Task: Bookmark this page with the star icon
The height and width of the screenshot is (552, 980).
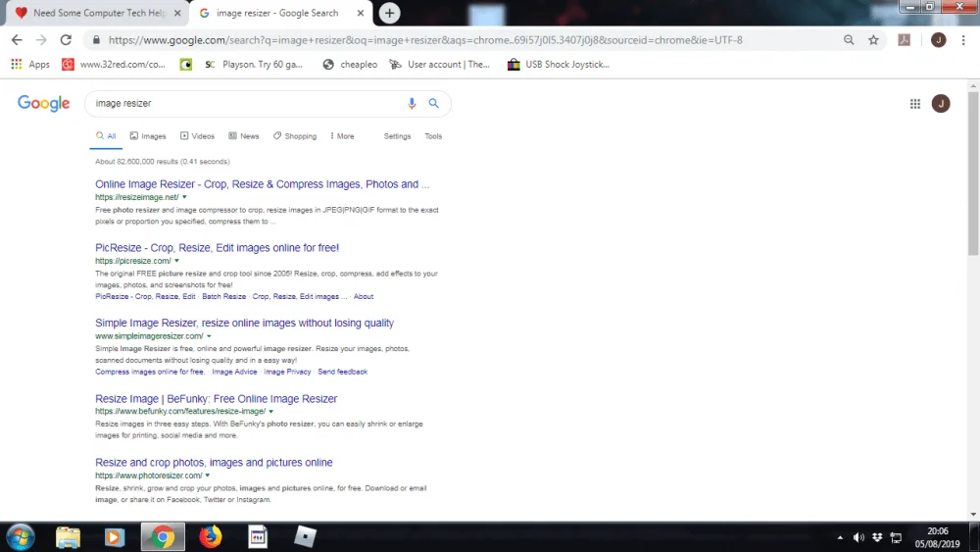Action: 873,40
